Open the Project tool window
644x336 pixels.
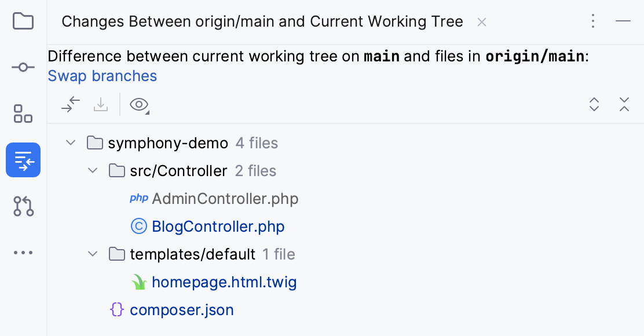tap(23, 21)
